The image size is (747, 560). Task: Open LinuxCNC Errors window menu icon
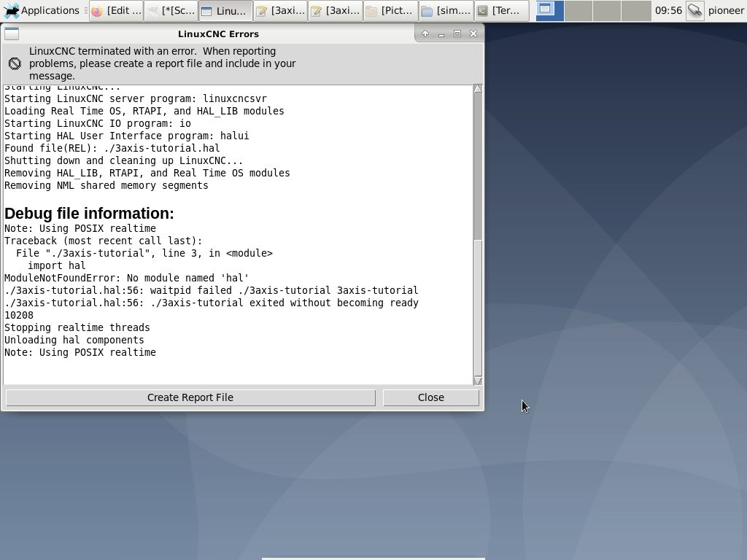pos(12,34)
